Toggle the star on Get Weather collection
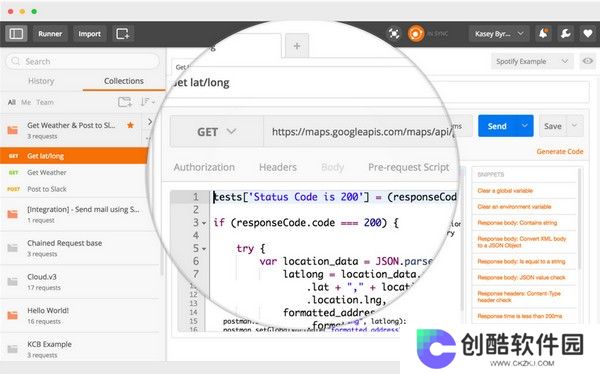 coord(130,125)
